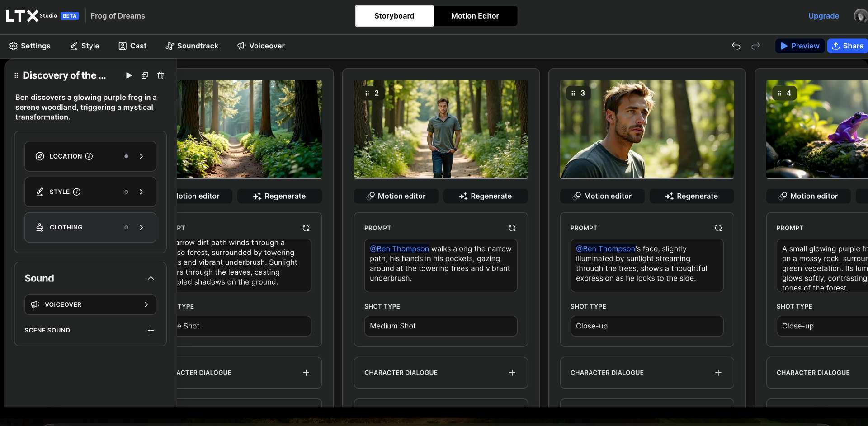Image resolution: width=868 pixels, height=426 pixels.
Task: Open the Settings menu
Action: pyautogui.click(x=30, y=46)
